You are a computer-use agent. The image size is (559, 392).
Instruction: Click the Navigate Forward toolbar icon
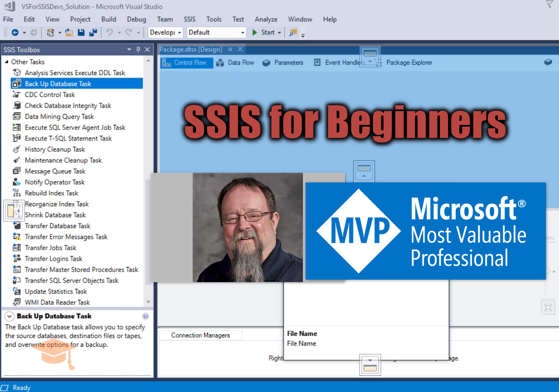(x=34, y=32)
